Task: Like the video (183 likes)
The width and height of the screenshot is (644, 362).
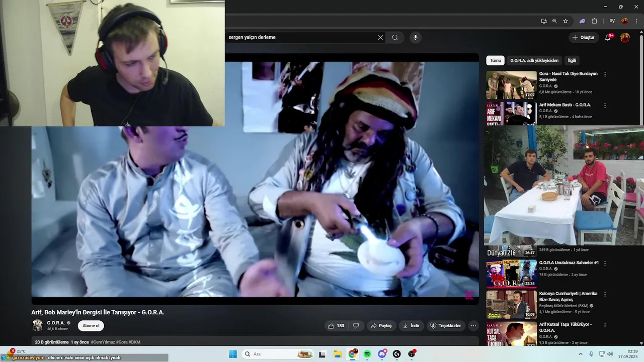Action: pyautogui.click(x=337, y=326)
